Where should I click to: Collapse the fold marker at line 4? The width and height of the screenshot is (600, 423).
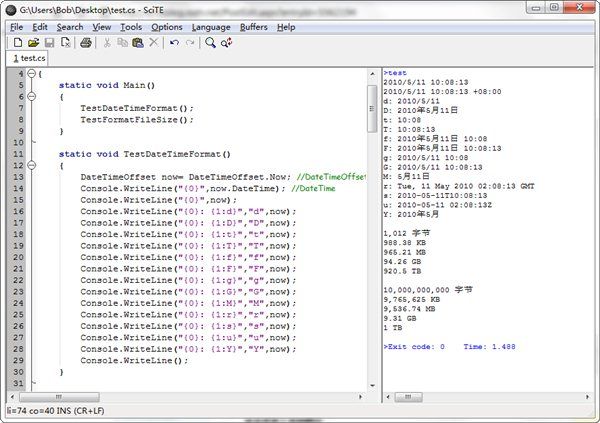click(x=32, y=73)
